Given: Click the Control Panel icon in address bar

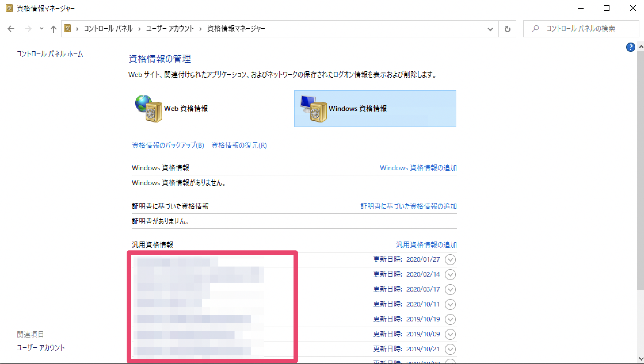Looking at the screenshot, I should [67, 28].
